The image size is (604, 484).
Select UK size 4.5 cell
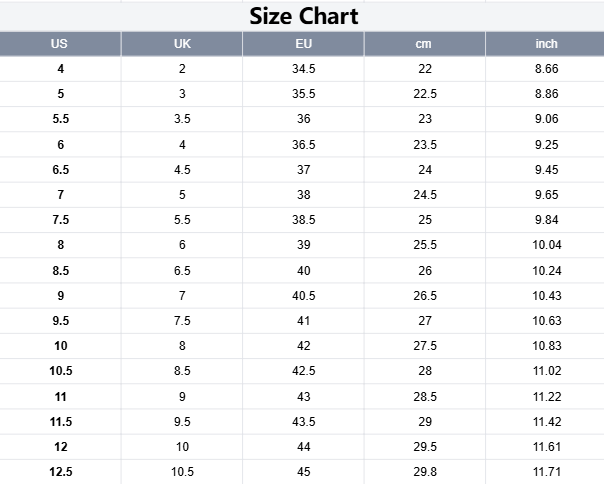pos(182,170)
